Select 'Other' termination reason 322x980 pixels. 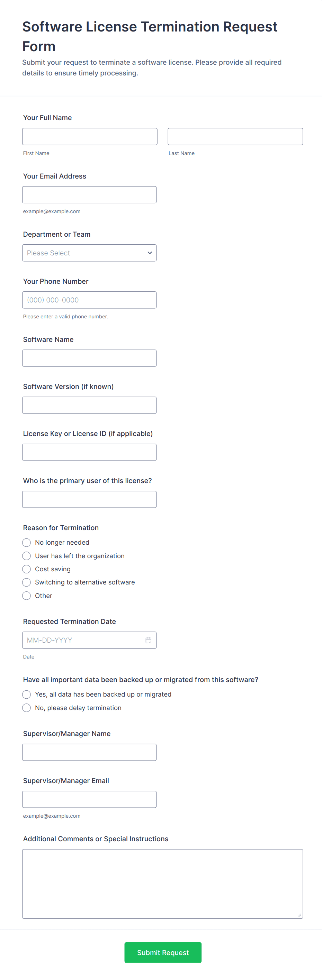click(x=27, y=596)
